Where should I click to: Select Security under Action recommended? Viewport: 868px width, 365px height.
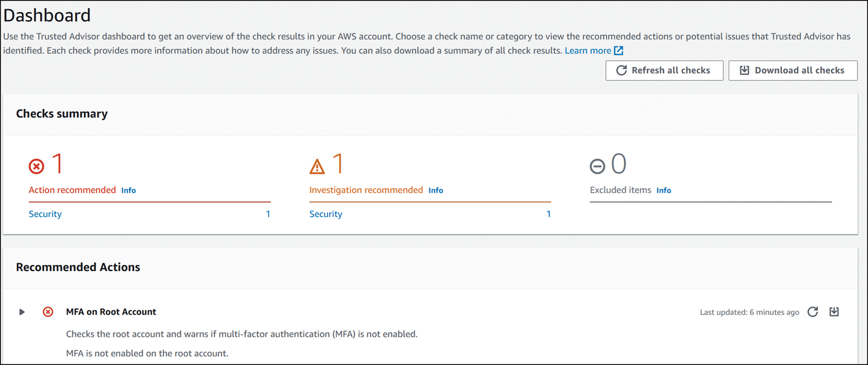pyautogui.click(x=45, y=214)
